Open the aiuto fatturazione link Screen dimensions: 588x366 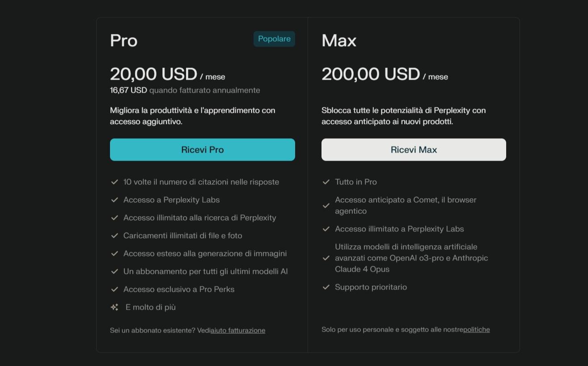click(x=238, y=330)
